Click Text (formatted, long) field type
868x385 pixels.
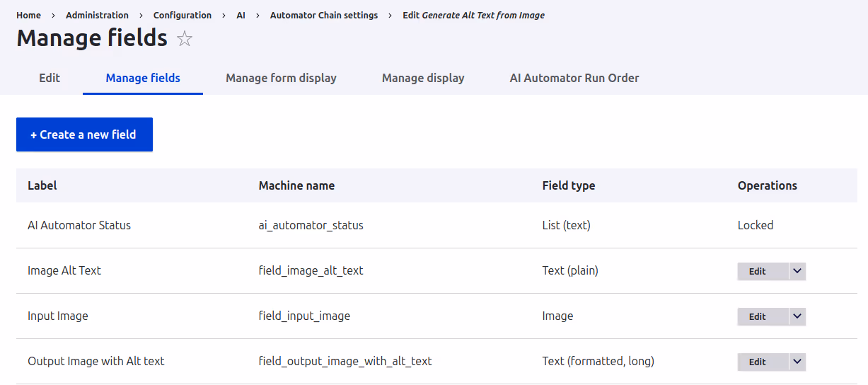[x=598, y=361]
